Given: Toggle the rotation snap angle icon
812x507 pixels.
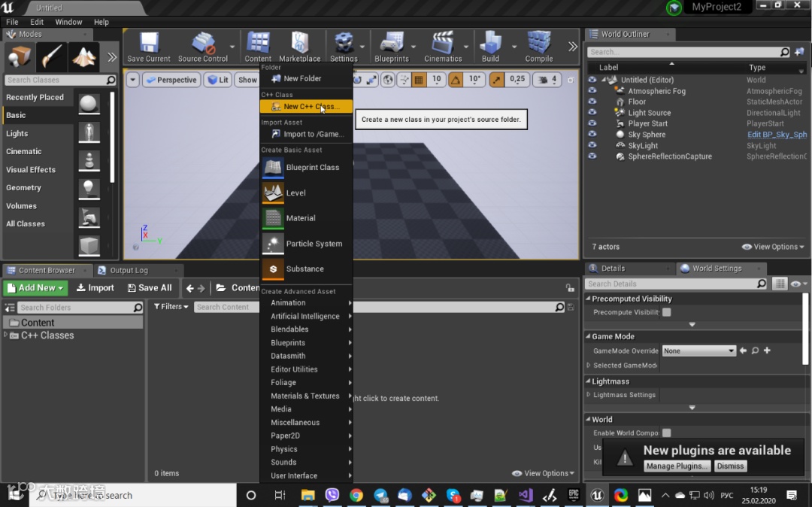Looking at the screenshot, I should tap(455, 80).
